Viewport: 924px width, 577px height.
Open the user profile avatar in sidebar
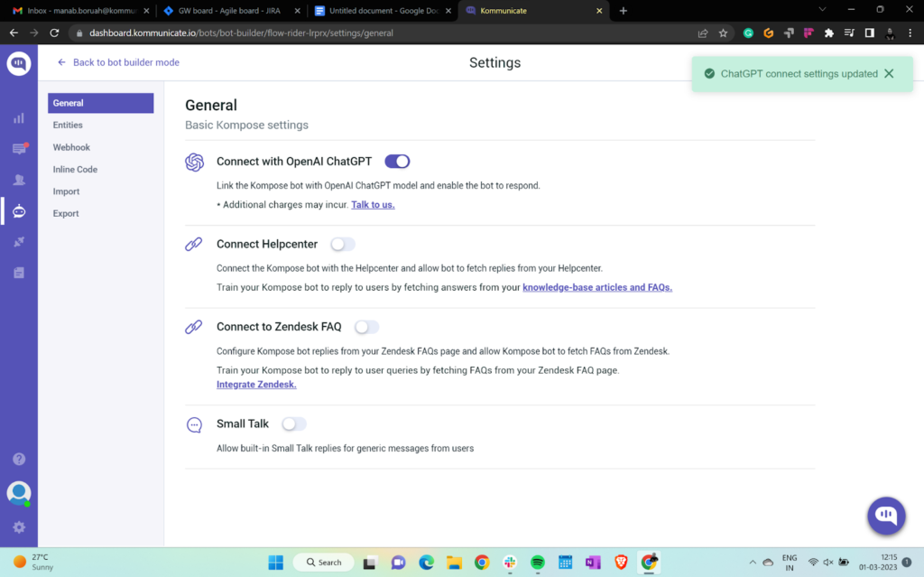click(19, 493)
